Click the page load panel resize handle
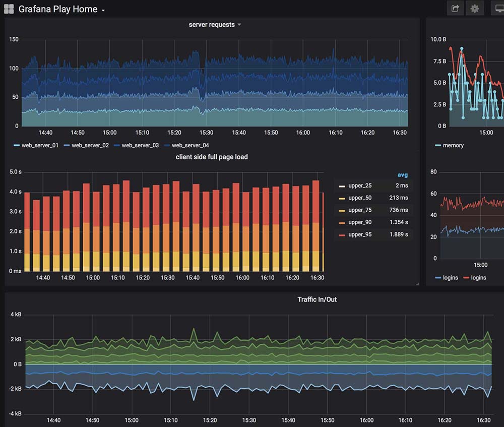504x427 pixels. [x=417, y=284]
